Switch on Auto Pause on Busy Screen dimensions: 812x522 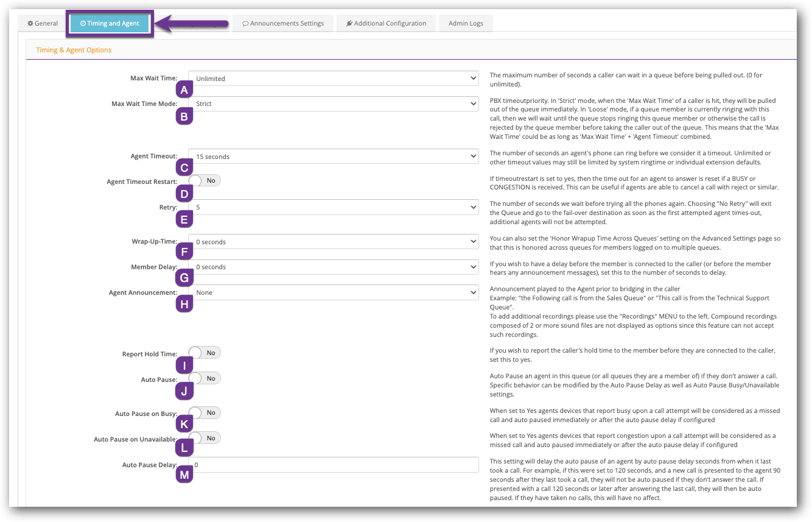click(x=204, y=412)
